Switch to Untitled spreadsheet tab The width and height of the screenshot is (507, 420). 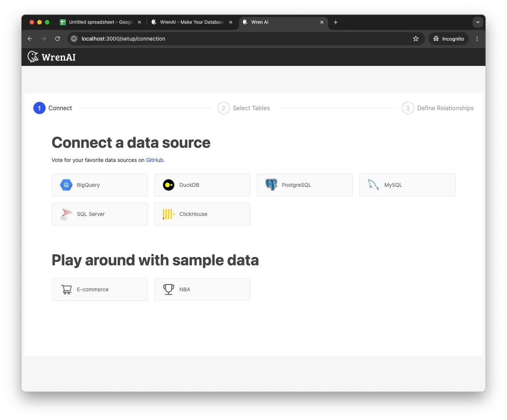click(100, 22)
